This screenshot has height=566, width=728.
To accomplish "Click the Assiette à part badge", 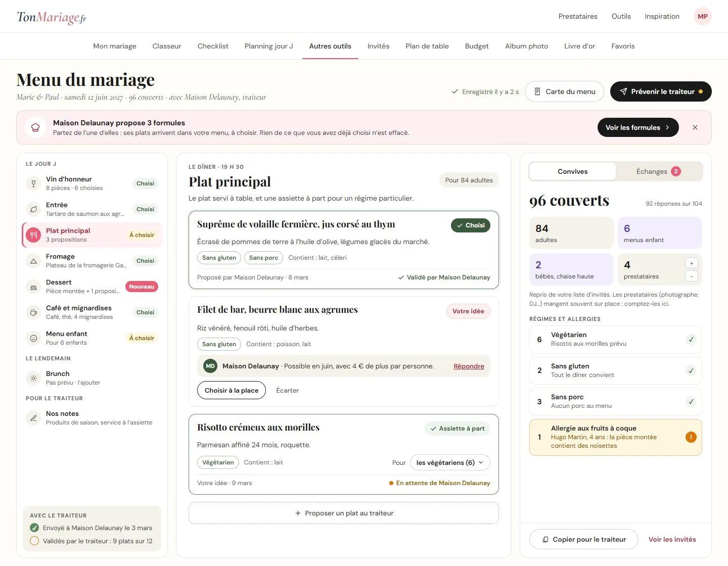I will [458, 429].
